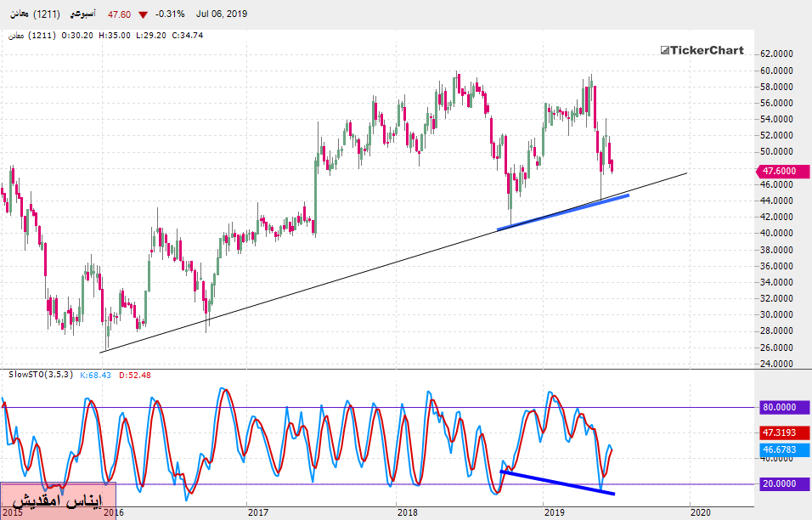
Task: Open the weekly interval label in header
Action: click(x=82, y=15)
